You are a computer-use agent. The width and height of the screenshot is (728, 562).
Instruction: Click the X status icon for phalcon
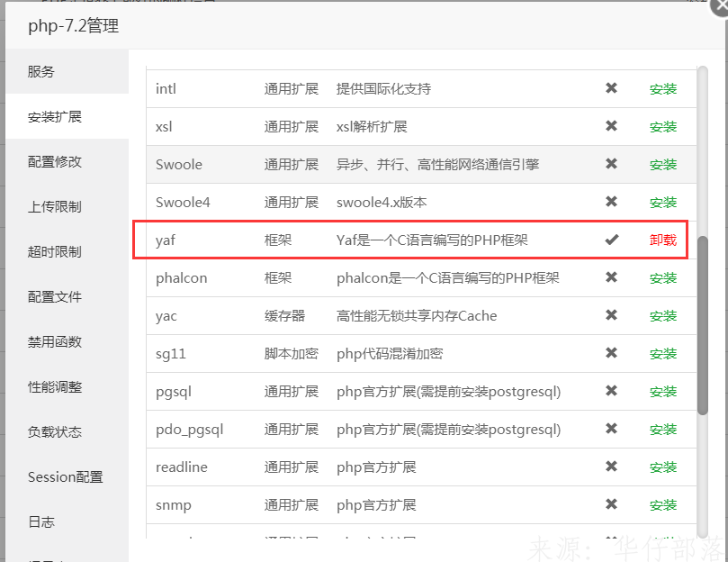pyautogui.click(x=611, y=277)
